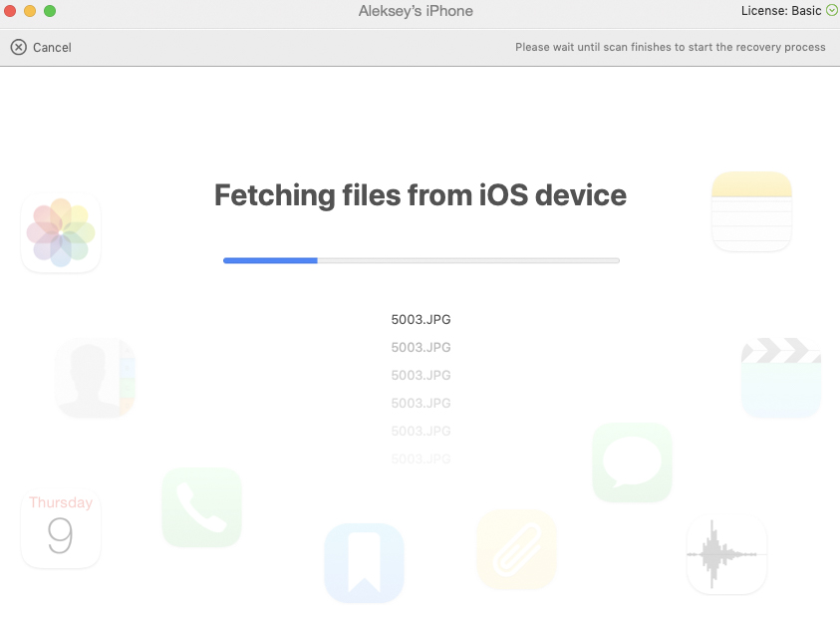This screenshot has height=622, width=840.
Task: Click the Fetching files from iOS device heading
Action: click(x=420, y=194)
